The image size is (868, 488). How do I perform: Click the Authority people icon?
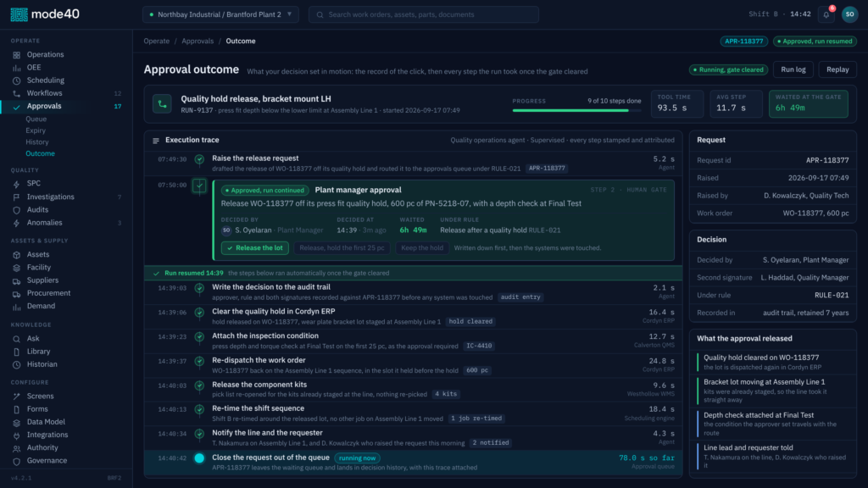click(17, 448)
